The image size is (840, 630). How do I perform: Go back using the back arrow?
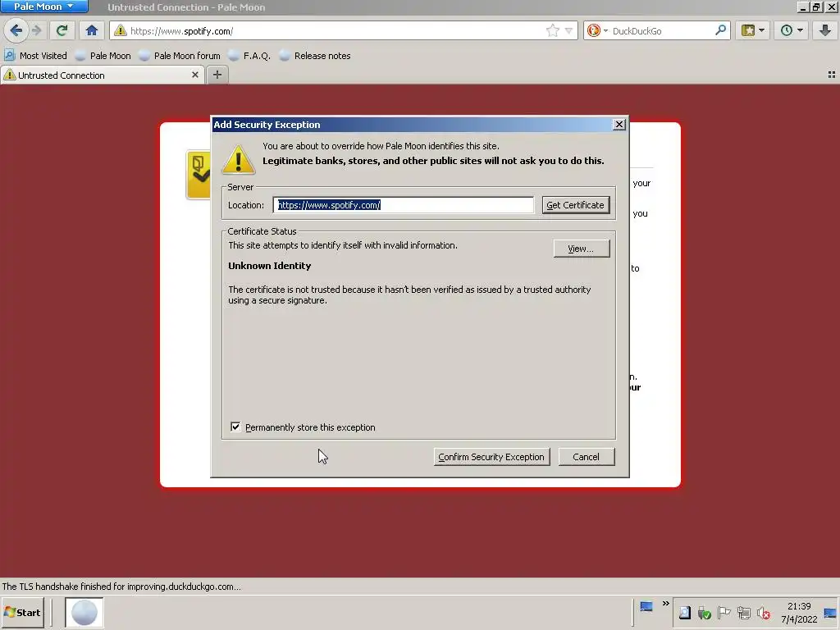(16, 30)
